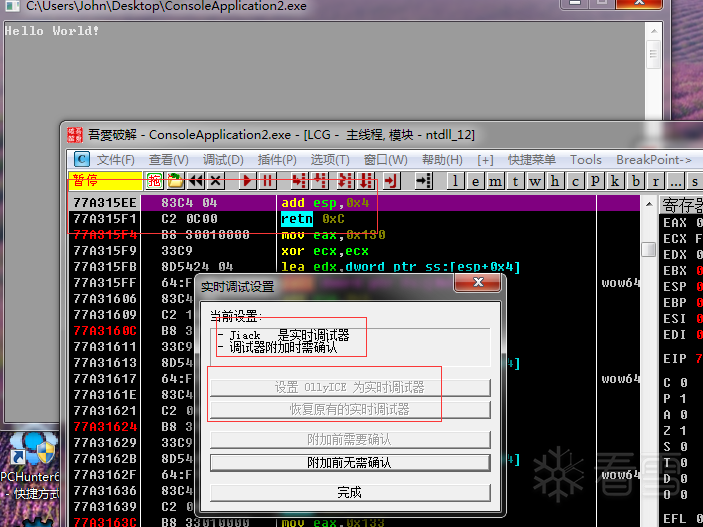Image resolution: width=703 pixels, height=527 pixels.
Task: Restart program with the rewind icon
Action: click(196, 181)
